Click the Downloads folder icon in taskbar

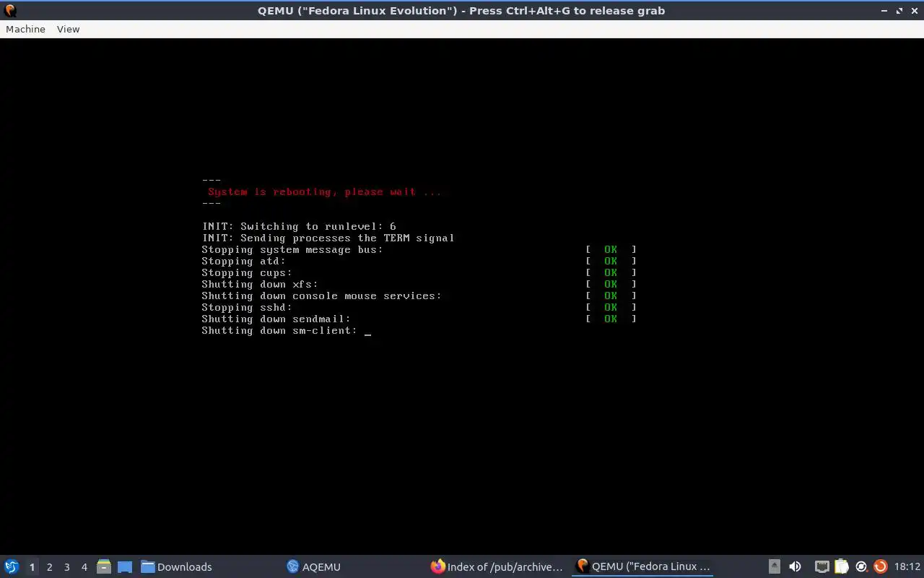coord(148,567)
